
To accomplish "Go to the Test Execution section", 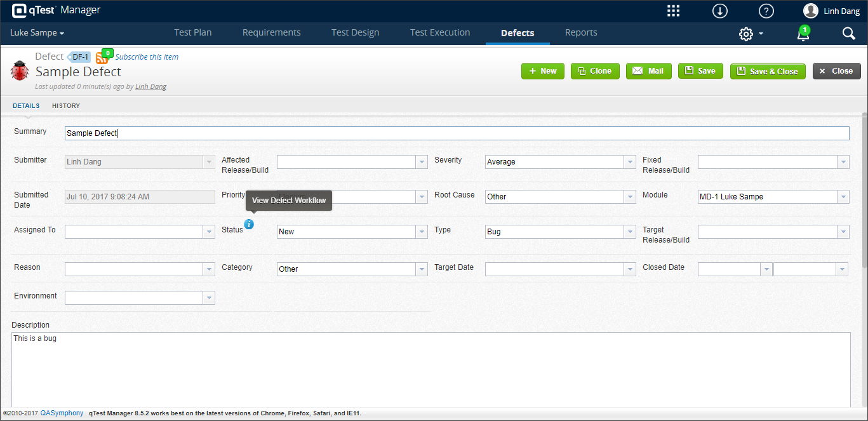I will [440, 32].
